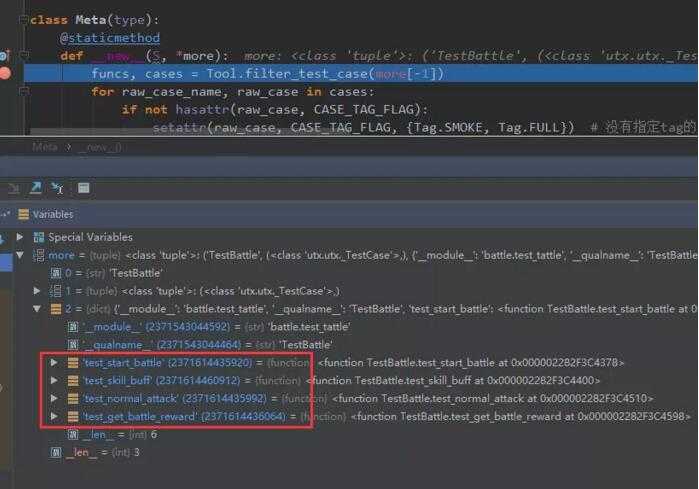Click the icon beside '__qualname__' entry

pos(73,345)
